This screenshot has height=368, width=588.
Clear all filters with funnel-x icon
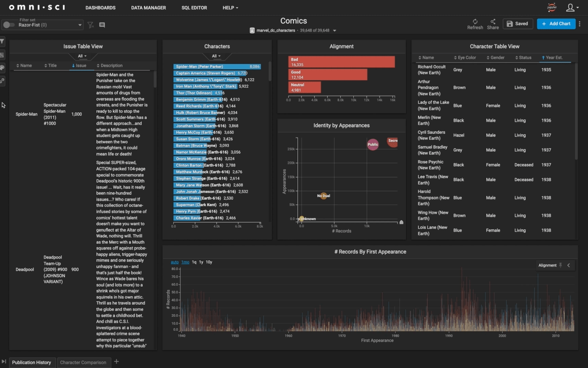(91, 25)
